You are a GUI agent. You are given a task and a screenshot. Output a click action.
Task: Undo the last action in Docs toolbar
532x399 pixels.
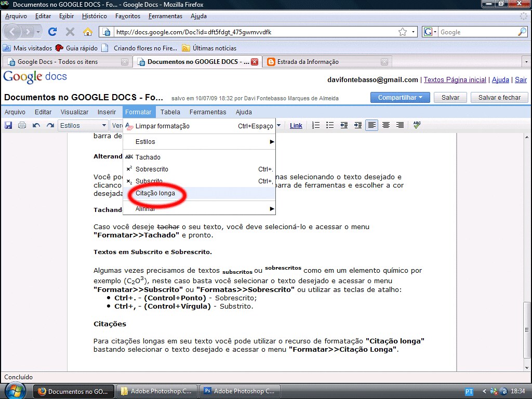pyautogui.click(x=36, y=125)
